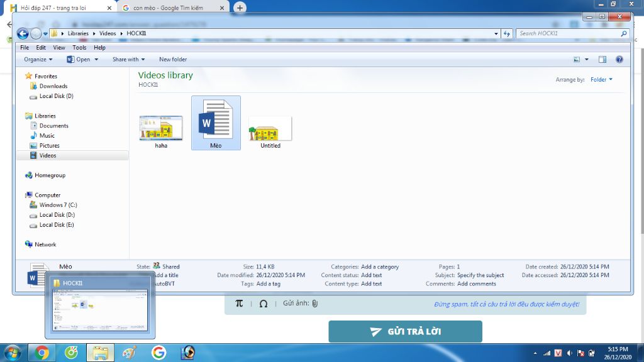Viewport: 644px width, 362px height.
Task: Open Chrome from the taskbar
Action: (42, 353)
